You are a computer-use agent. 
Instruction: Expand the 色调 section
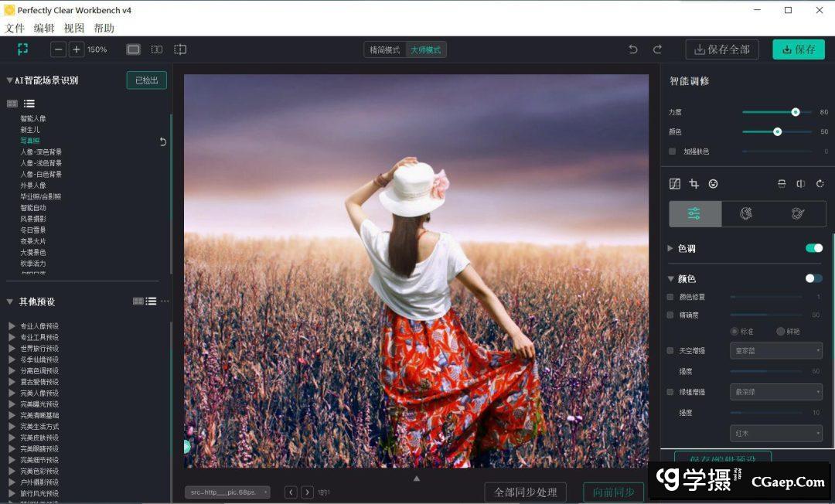pos(670,249)
